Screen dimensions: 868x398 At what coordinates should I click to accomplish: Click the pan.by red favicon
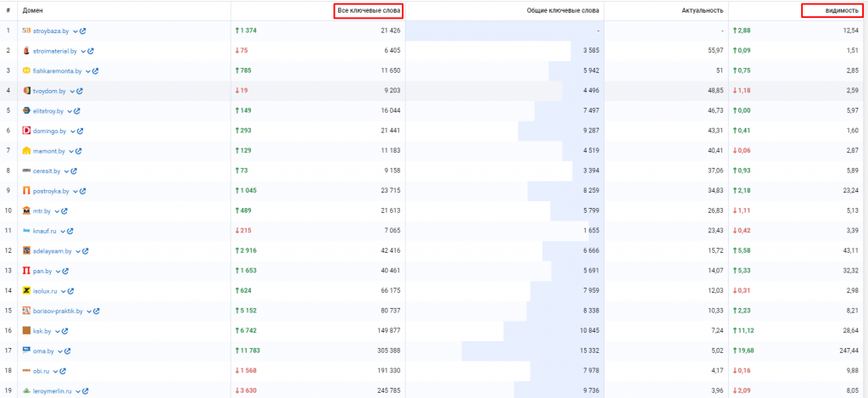pos(26,271)
